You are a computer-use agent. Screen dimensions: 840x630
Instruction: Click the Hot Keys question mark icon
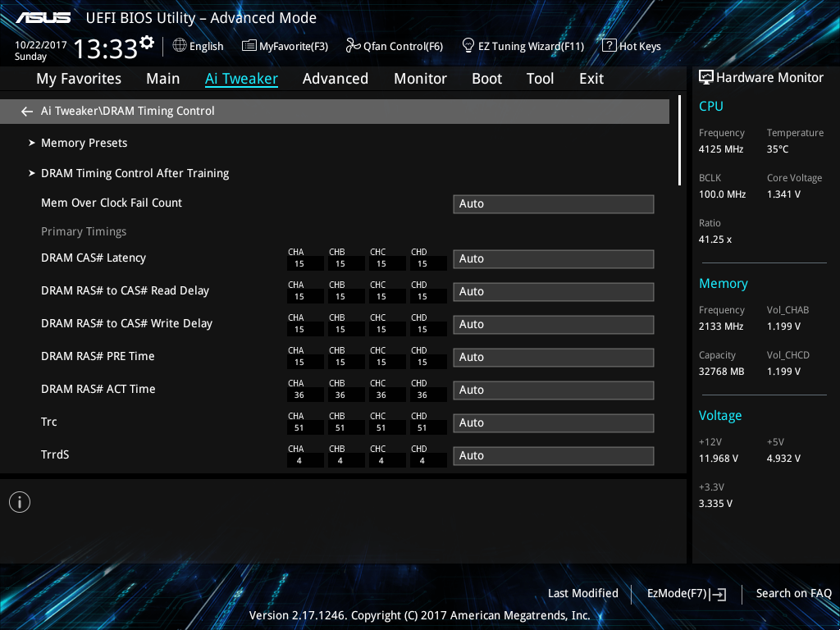(x=609, y=46)
